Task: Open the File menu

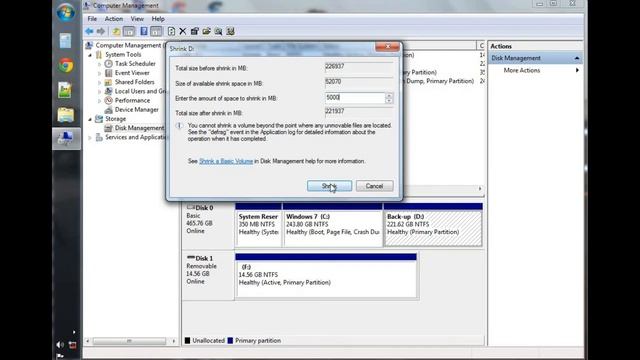Action: click(x=92, y=19)
